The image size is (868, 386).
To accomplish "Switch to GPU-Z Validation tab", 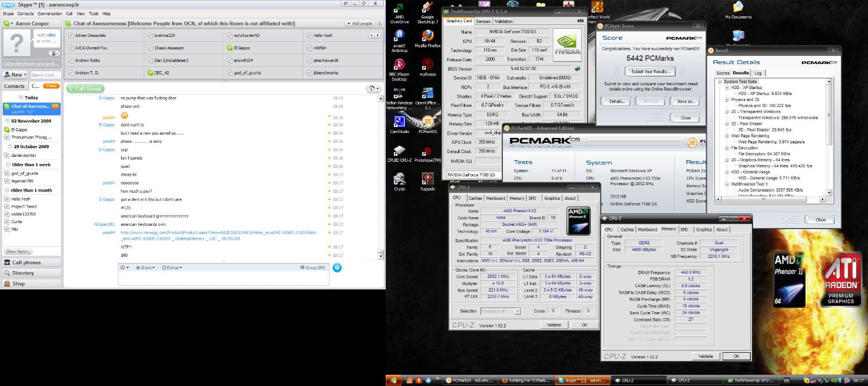I will (x=503, y=21).
